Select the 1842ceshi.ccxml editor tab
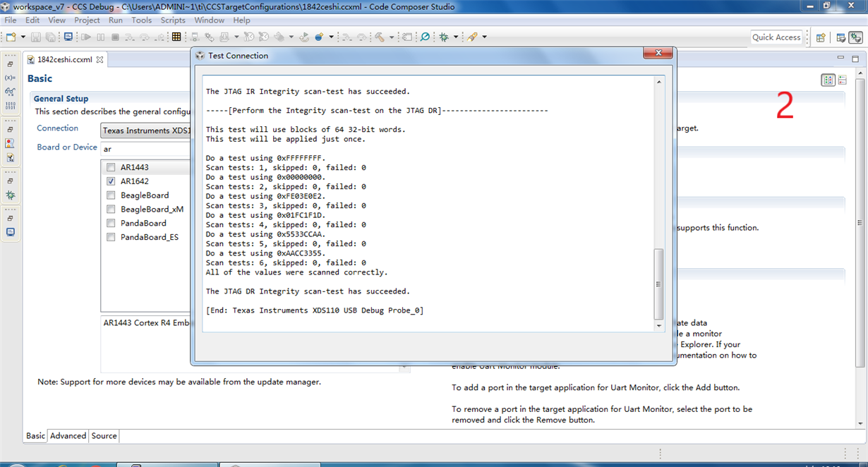868x467 pixels. click(65, 60)
